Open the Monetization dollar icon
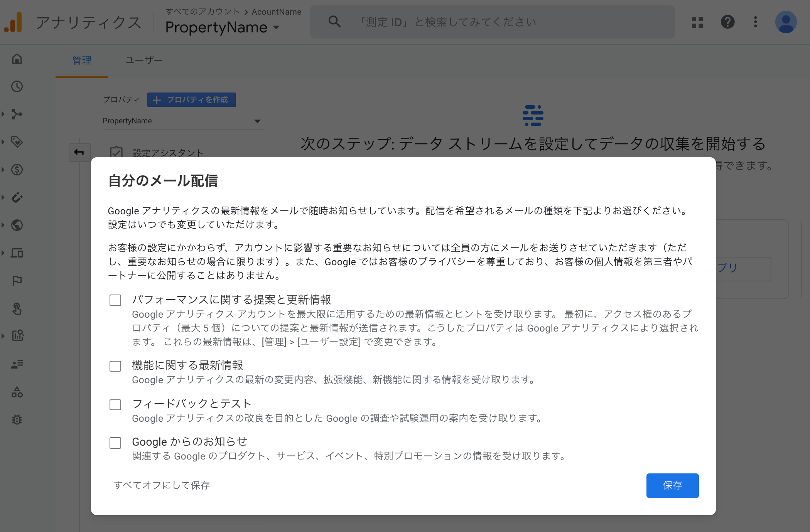The width and height of the screenshot is (810, 532). [17, 170]
